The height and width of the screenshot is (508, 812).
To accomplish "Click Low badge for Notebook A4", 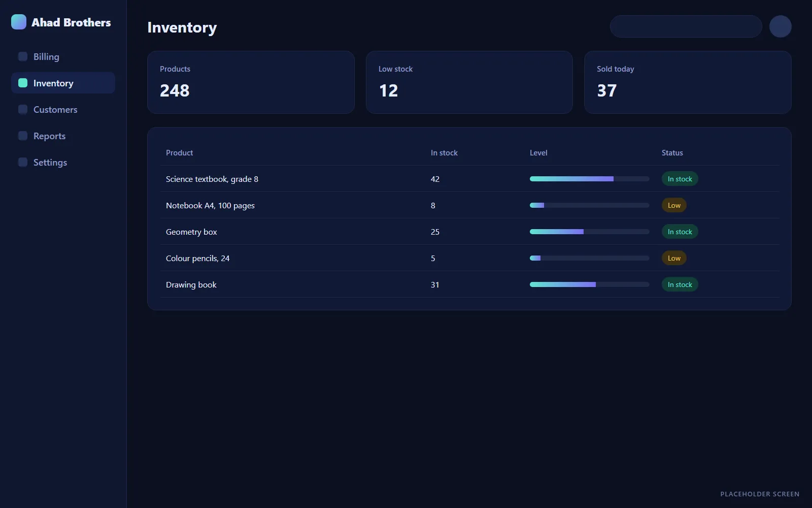I will pyautogui.click(x=674, y=205).
